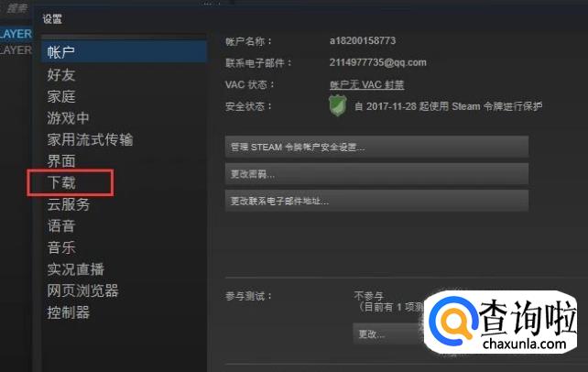Open the 网页浏览器 settings
The image size is (588, 372).
tap(82, 290)
